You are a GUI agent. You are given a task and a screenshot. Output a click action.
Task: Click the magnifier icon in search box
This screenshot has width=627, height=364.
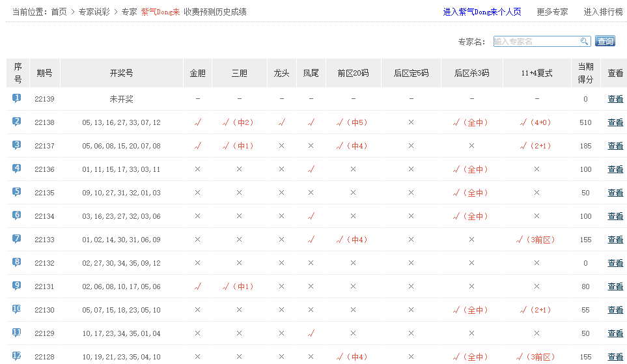point(584,42)
